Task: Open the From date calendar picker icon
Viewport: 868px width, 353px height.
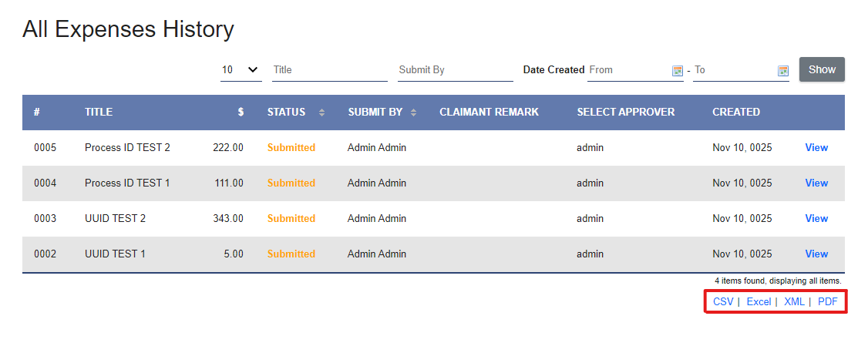Action: tap(678, 71)
